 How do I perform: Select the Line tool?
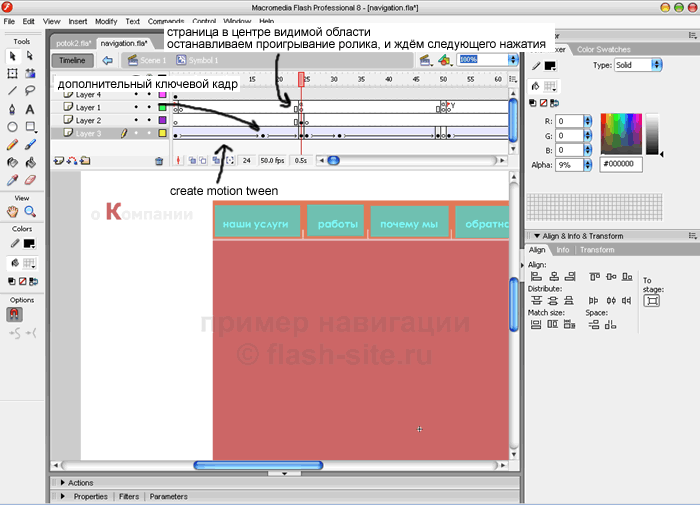(12, 91)
